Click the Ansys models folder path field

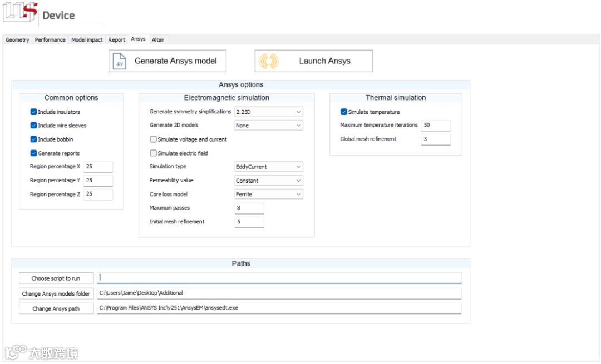tap(279, 293)
